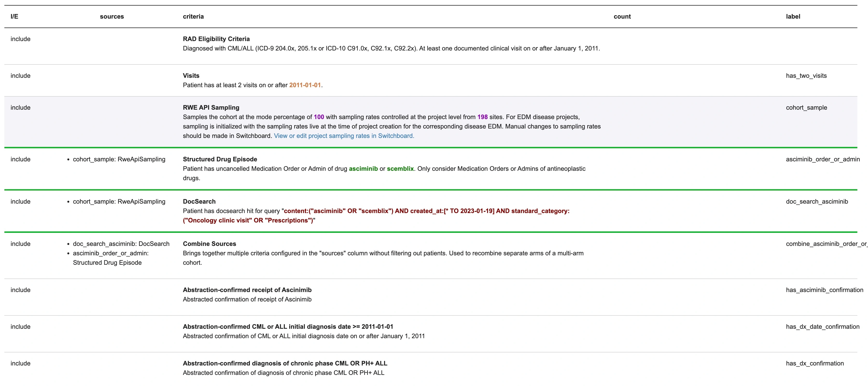Click the cohort_sample label

tap(806, 107)
